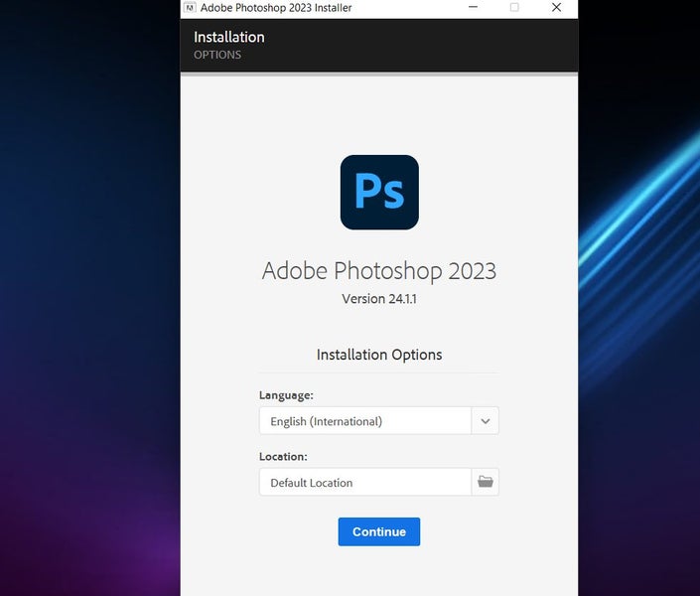Image resolution: width=700 pixels, height=596 pixels.
Task: Browse install location with folder icon
Action: (486, 482)
